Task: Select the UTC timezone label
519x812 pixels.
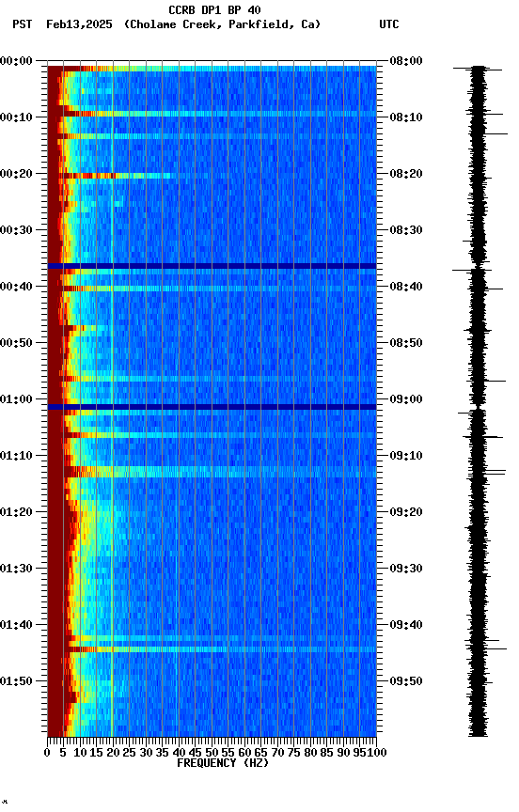Action: point(389,24)
